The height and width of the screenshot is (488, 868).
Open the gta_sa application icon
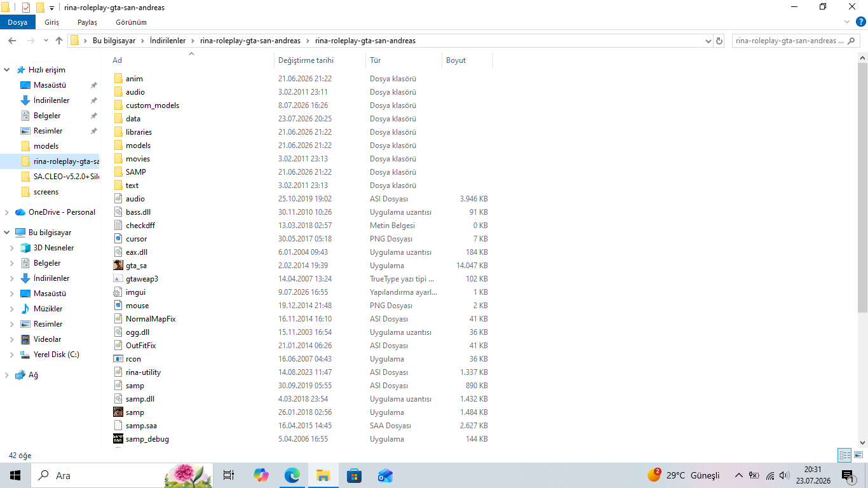(x=118, y=266)
